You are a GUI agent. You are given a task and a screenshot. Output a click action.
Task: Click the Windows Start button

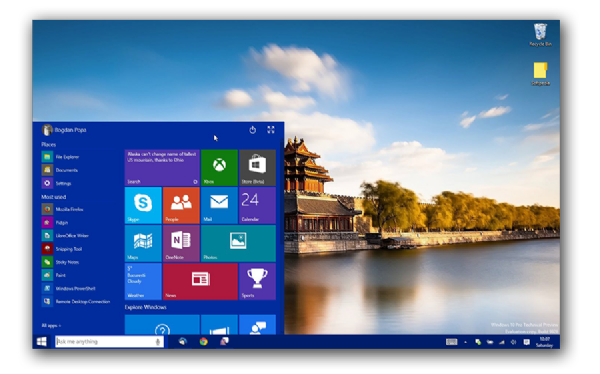pos(41,341)
